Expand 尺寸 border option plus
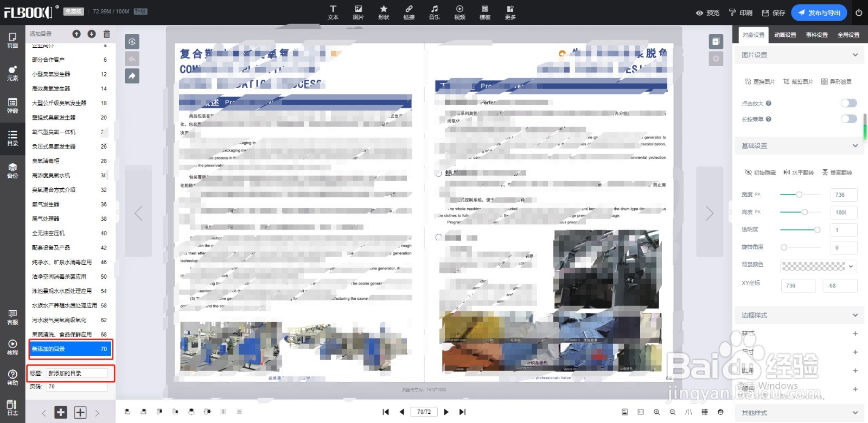Image resolution: width=868 pixels, height=423 pixels. point(855,352)
